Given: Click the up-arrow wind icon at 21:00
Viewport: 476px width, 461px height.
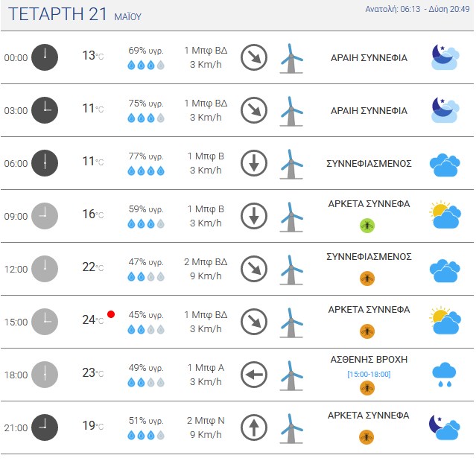Looking at the screenshot, I should [254, 427].
